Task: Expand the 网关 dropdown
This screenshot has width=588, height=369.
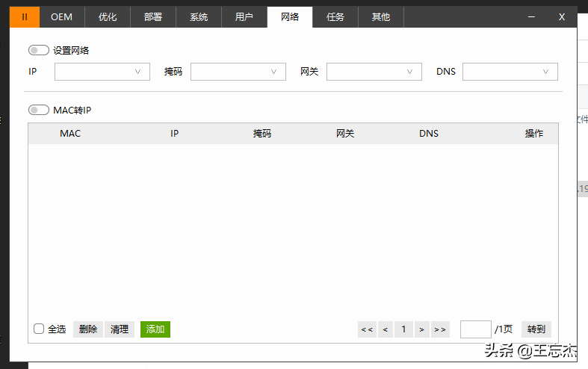Action: [x=374, y=72]
